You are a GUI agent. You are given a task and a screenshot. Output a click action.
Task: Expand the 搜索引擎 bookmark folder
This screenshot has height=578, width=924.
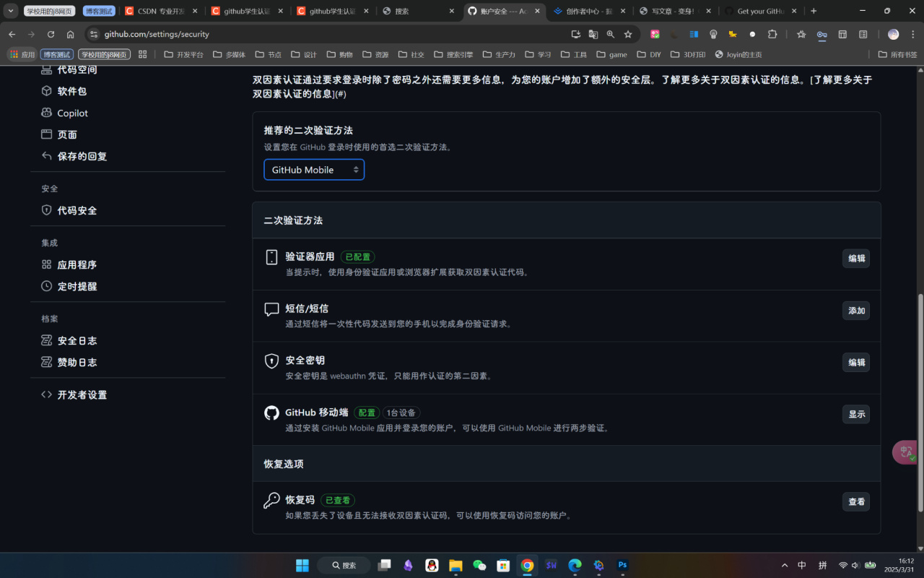tap(453, 54)
